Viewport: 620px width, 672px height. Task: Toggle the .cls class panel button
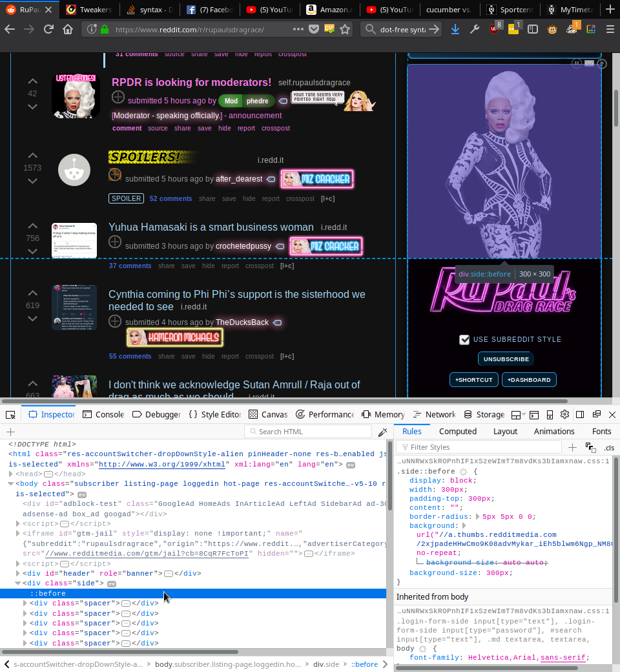[x=609, y=447]
